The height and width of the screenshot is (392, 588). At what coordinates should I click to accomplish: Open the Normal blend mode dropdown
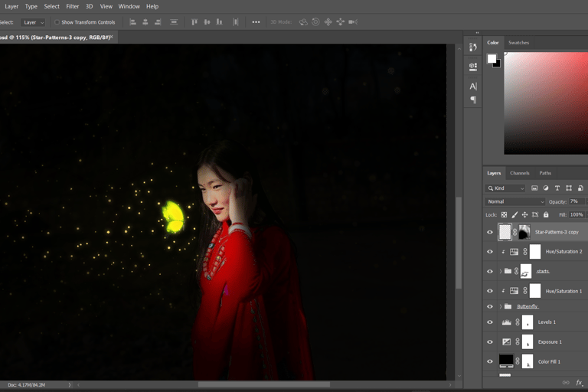point(514,201)
